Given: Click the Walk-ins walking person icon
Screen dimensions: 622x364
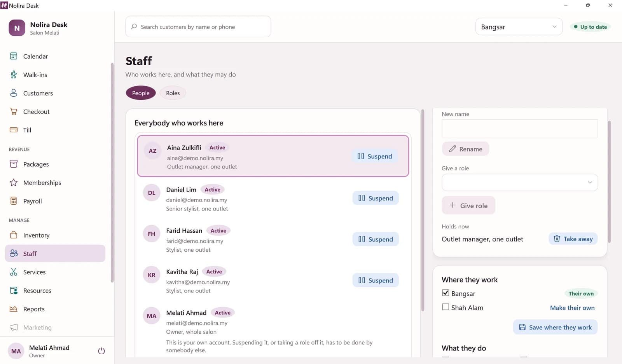Looking at the screenshot, I should [x=14, y=75].
